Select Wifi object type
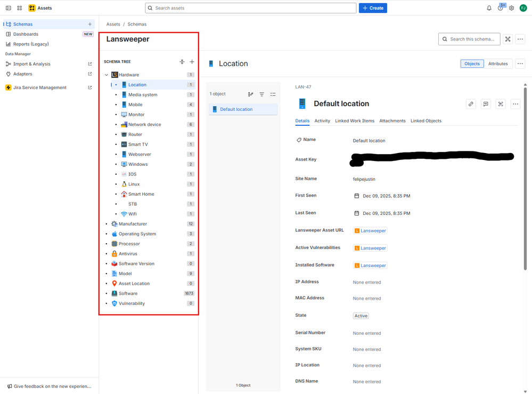532x394 pixels. point(132,214)
